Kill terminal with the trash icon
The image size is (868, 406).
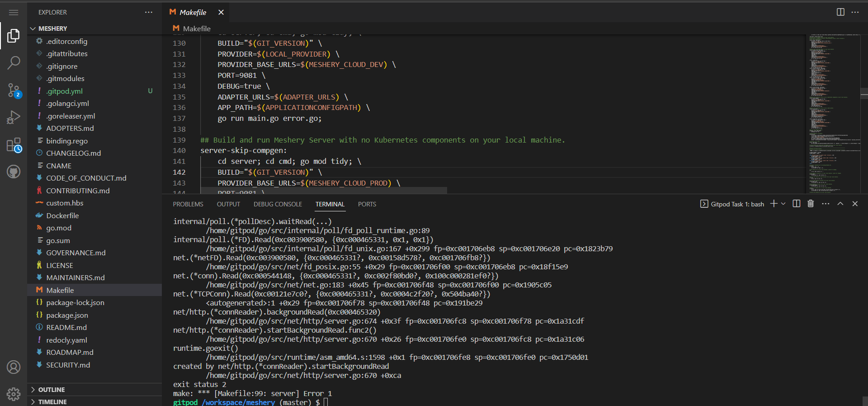pyautogui.click(x=811, y=204)
